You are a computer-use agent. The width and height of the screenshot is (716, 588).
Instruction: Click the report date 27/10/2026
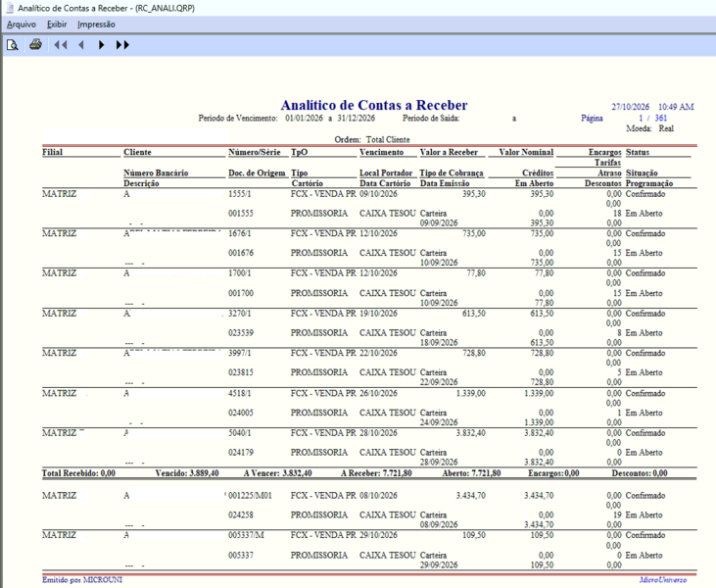tap(631, 107)
